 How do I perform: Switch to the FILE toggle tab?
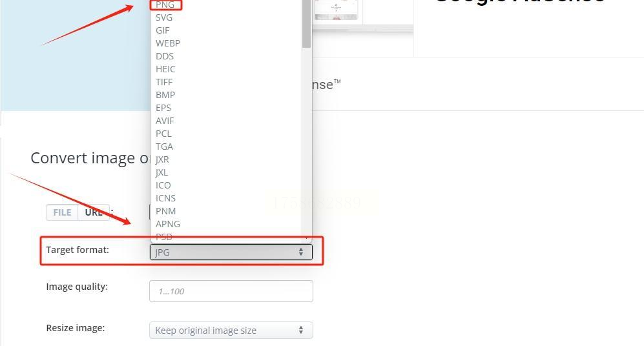62,212
